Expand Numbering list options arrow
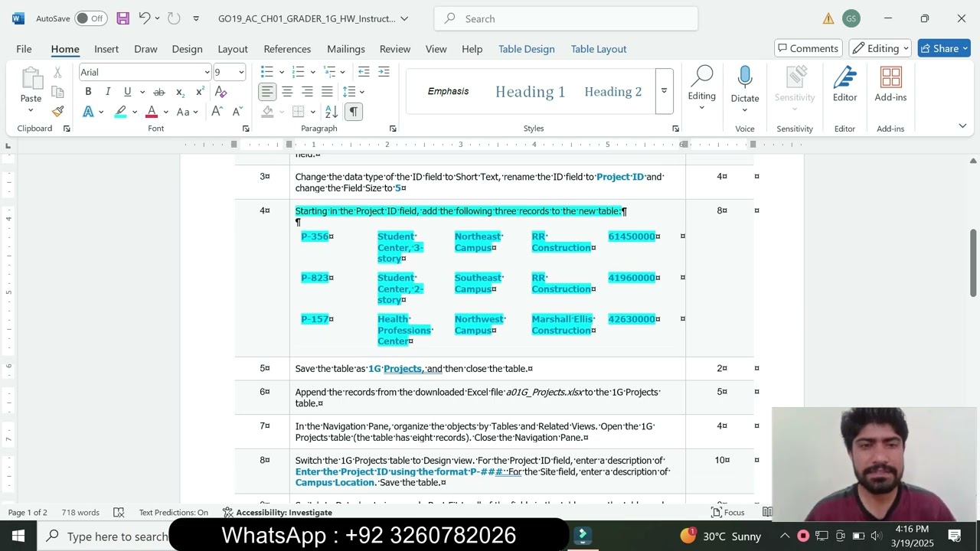This screenshot has width=980, height=551. coord(312,72)
